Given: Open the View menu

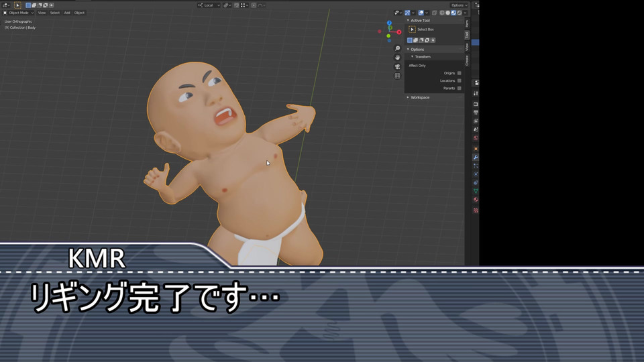Looking at the screenshot, I should [42, 13].
